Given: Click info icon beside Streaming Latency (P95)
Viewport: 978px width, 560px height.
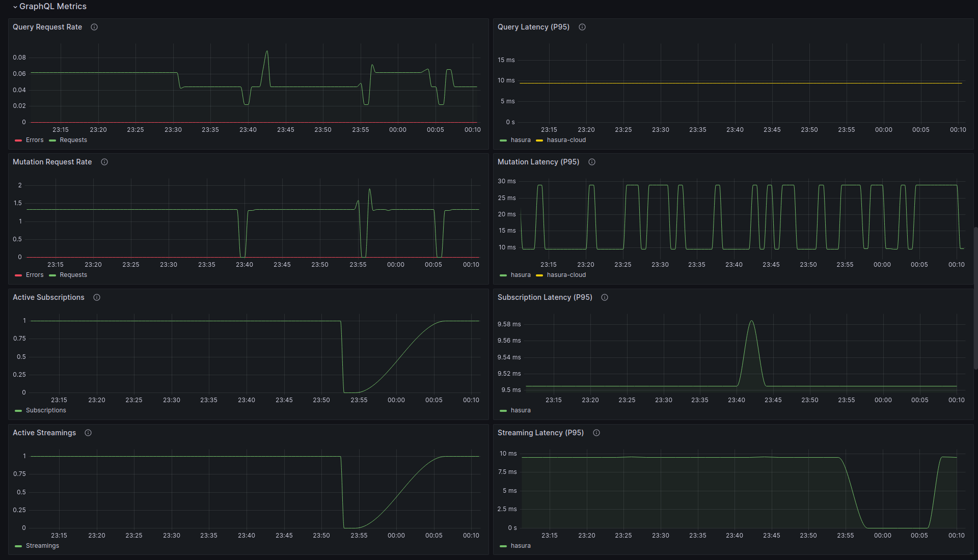Looking at the screenshot, I should tap(596, 433).
